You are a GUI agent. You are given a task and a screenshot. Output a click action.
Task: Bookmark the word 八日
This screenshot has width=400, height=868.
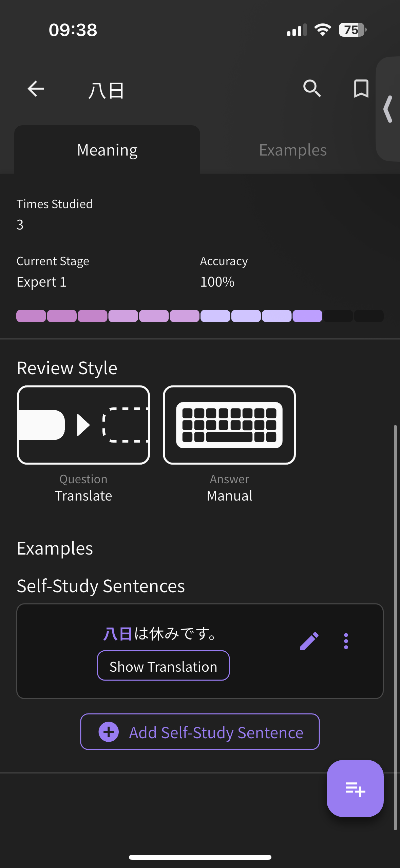point(361,89)
